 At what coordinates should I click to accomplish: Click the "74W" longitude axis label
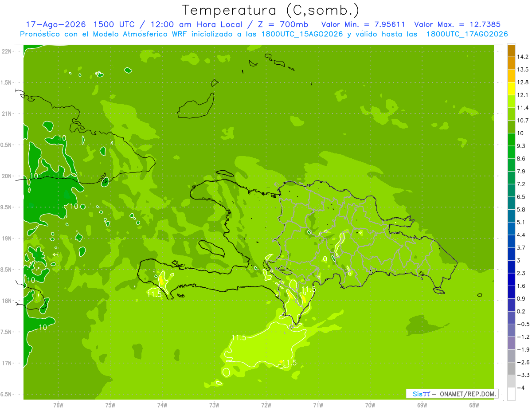click(162, 405)
